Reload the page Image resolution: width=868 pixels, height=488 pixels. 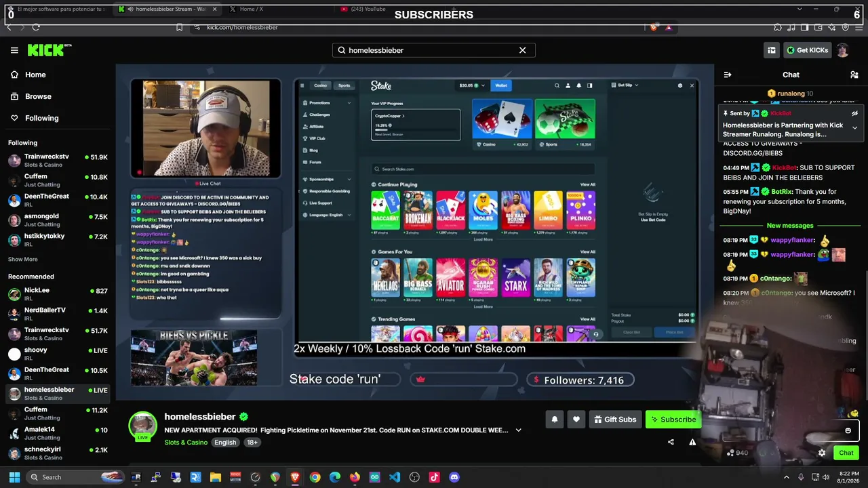pos(36,27)
